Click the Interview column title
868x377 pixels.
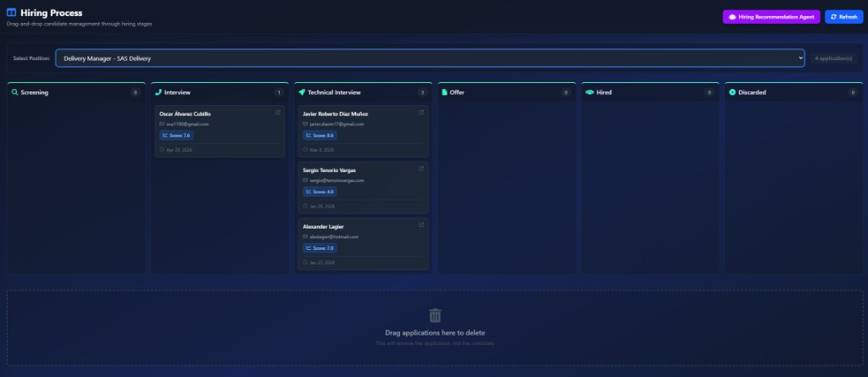point(177,92)
